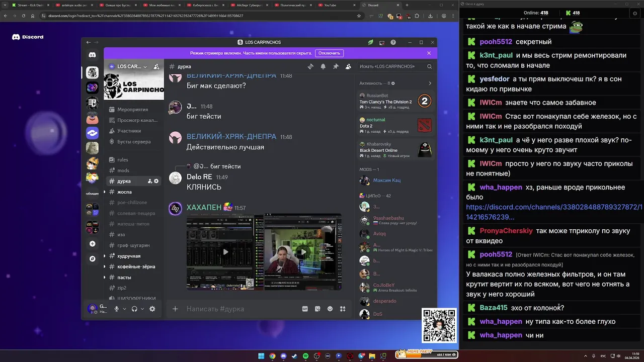Dismiss the streamer mode banner
The width and height of the screenshot is (644, 362).
(x=429, y=53)
